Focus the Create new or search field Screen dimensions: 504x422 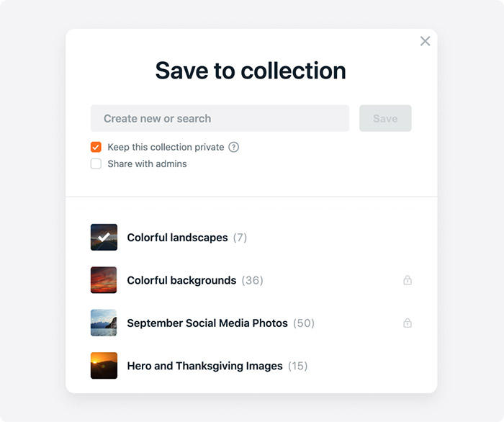pos(220,118)
